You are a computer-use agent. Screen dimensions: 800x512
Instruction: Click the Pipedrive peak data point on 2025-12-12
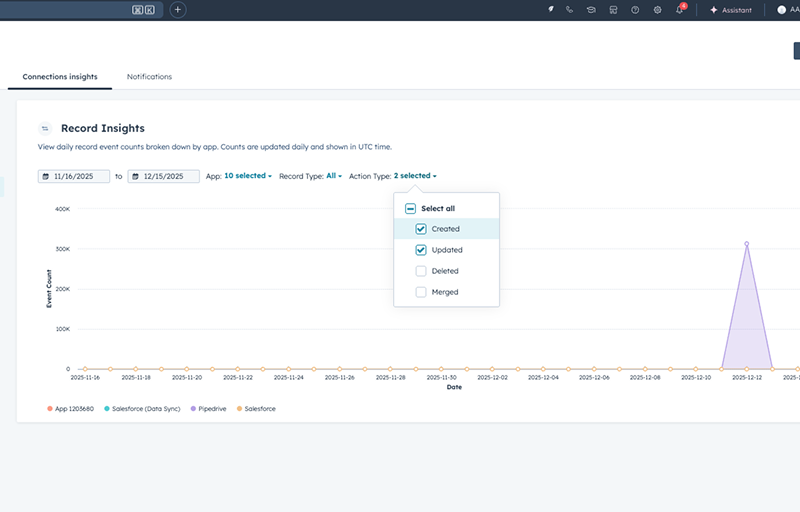tap(747, 244)
